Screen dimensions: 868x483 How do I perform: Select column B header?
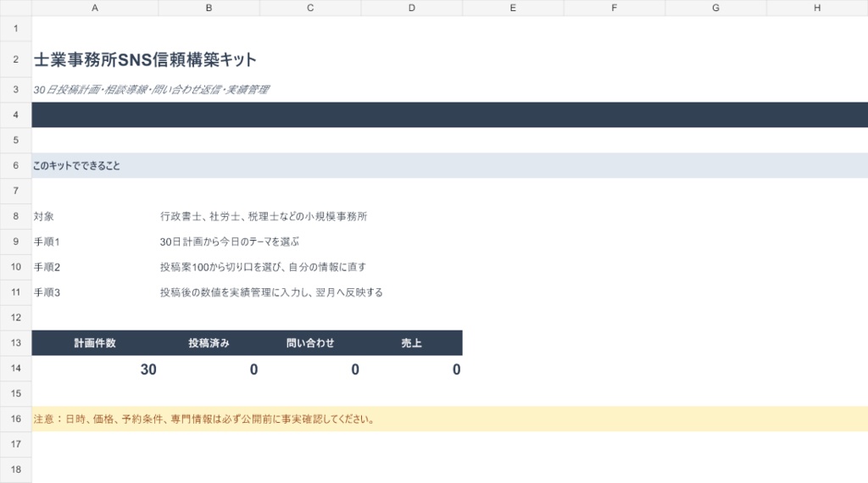(x=209, y=8)
